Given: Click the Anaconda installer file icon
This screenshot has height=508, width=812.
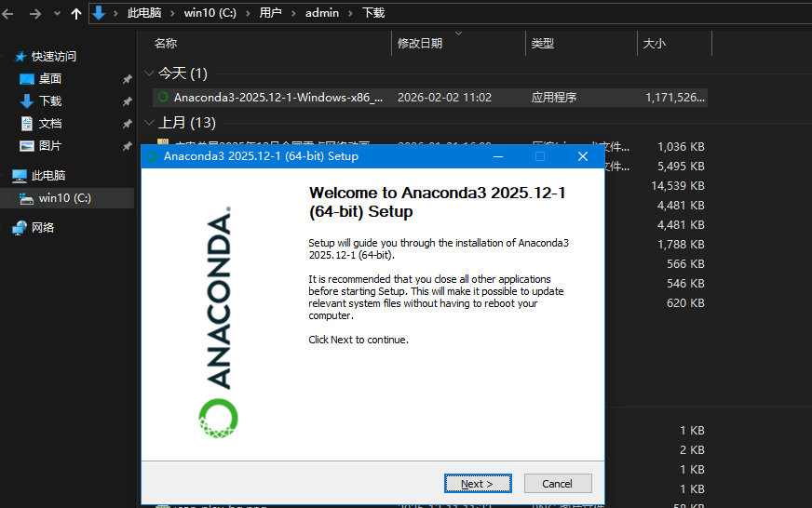Looking at the screenshot, I should click(x=163, y=98).
